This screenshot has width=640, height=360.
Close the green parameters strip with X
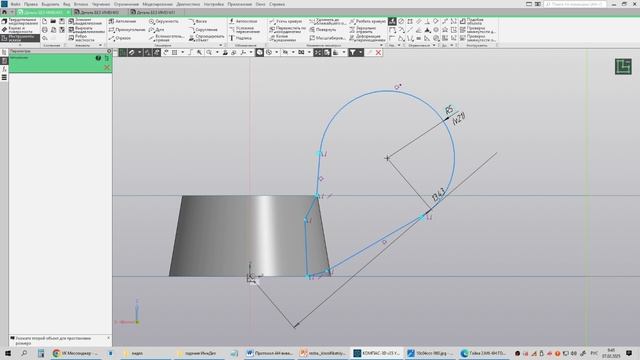[x=107, y=67]
